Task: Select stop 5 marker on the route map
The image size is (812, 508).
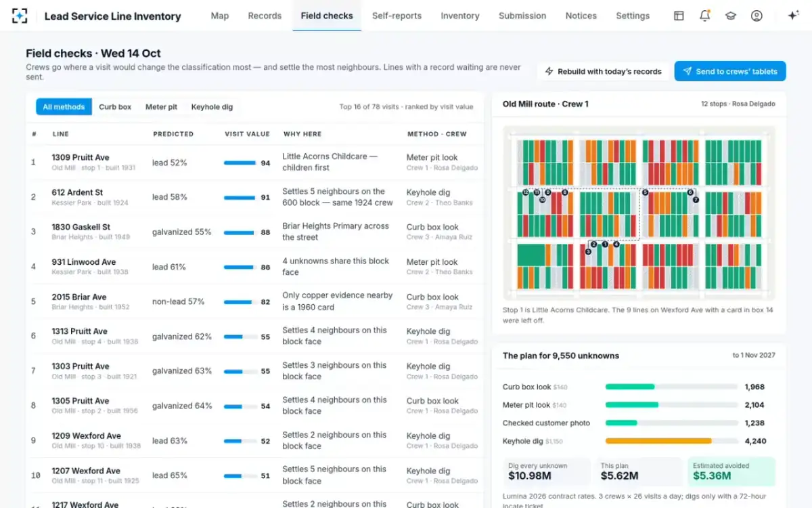Action: click(x=645, y=192)
